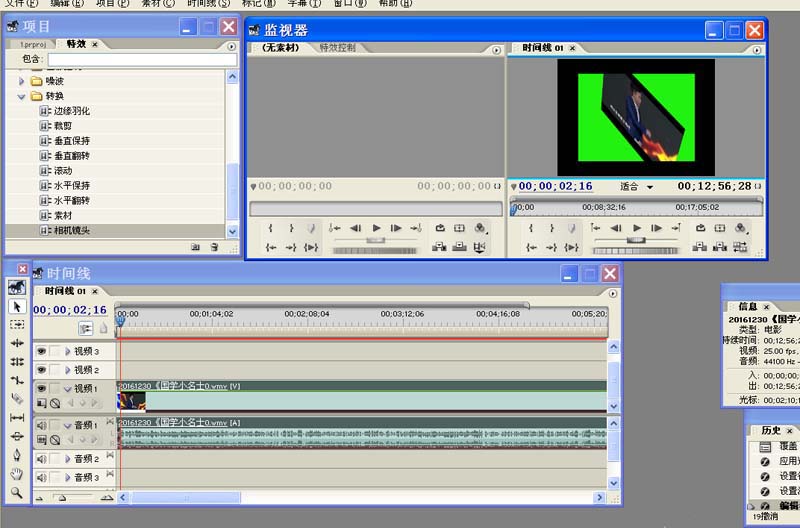Hide the 视频 2 track

(x=41, y=369)
